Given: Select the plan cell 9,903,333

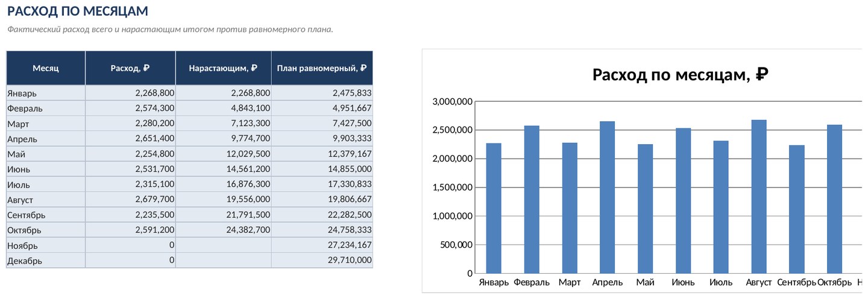Looking at the screenshot, I should click(322, 139).
